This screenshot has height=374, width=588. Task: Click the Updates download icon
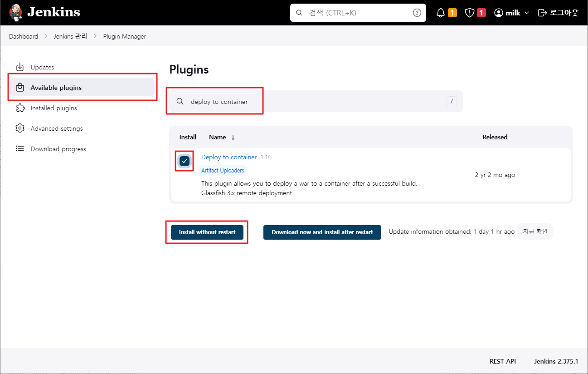[x=20, y=67]
